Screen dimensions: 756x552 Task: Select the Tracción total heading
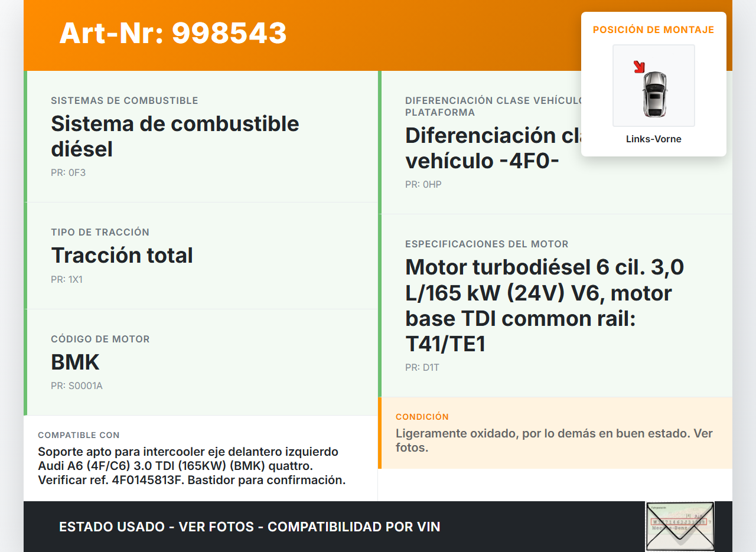click(x=122, y=255)
